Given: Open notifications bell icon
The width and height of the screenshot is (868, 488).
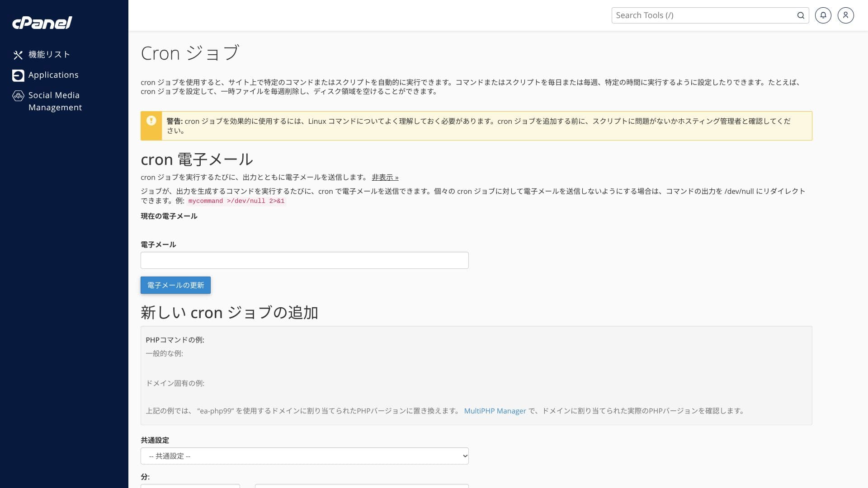Looking at the screenshot, I should [x=823, y=15].
